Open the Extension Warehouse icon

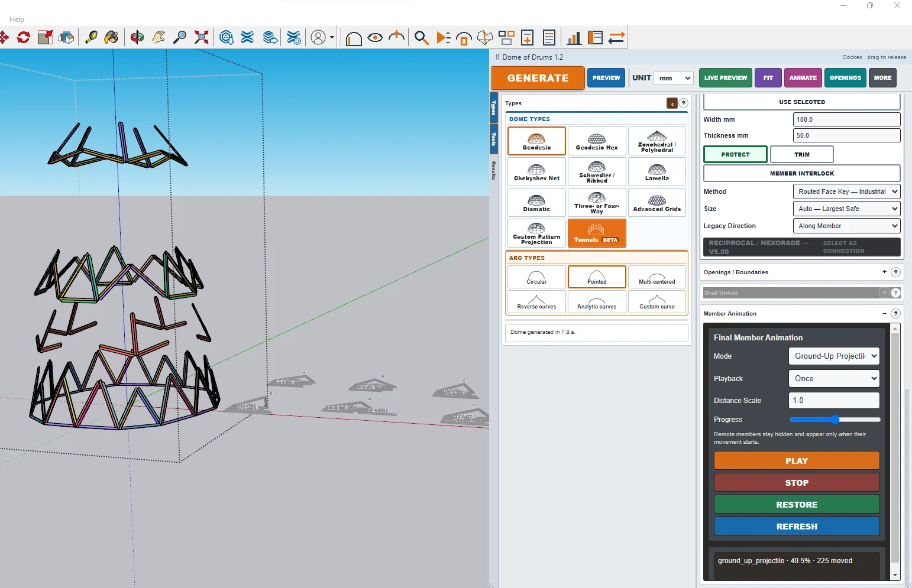click(247, 38)
